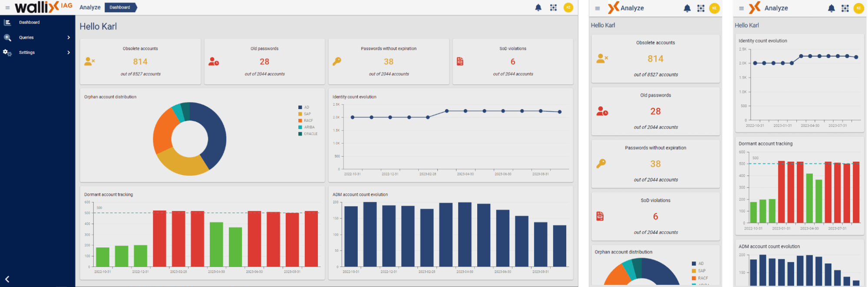Click the 38 value in desktop Passwords card
Image resolution: width=868 pixels, height=287 pixels.
click(389, 62)
